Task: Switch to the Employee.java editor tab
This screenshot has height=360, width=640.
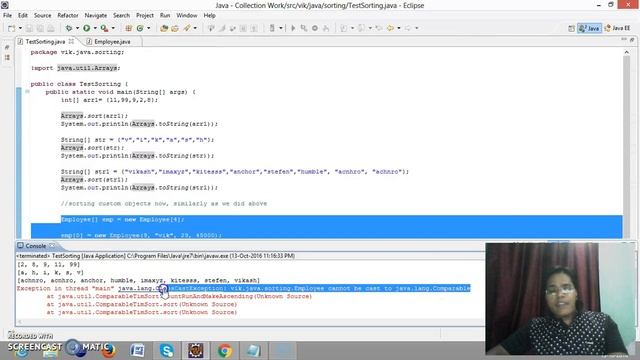Action: (112, 42)
